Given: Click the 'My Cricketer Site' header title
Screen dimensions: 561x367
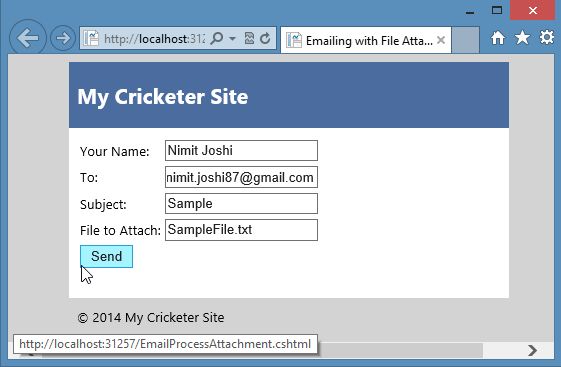Looking at the screenshot, I should (x=163, y=97).
